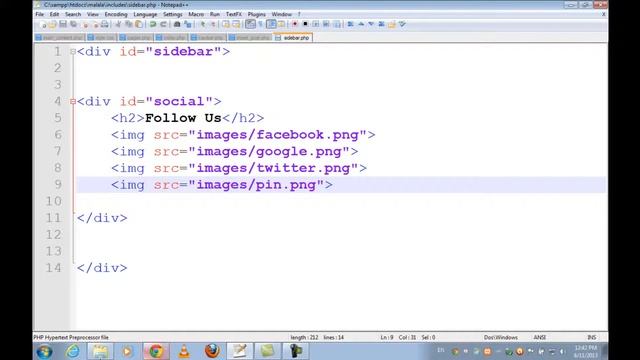Start macro recording with the red dot
This screenshot has height=360, width=640.
[295, 24]
